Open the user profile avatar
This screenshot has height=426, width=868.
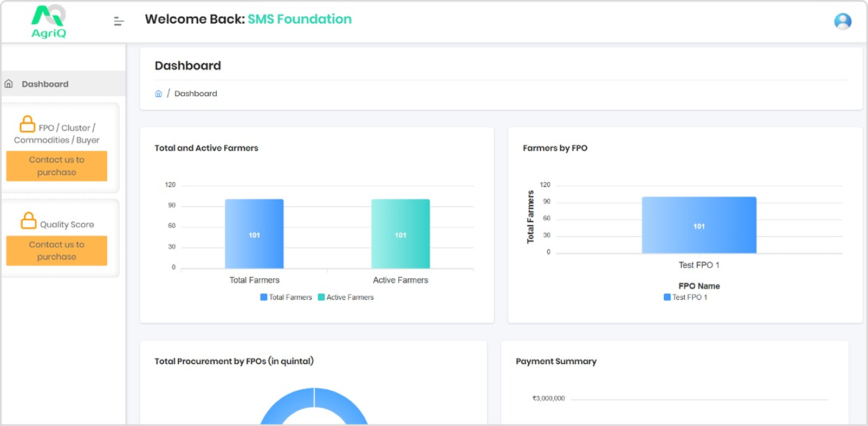(842, 21)
